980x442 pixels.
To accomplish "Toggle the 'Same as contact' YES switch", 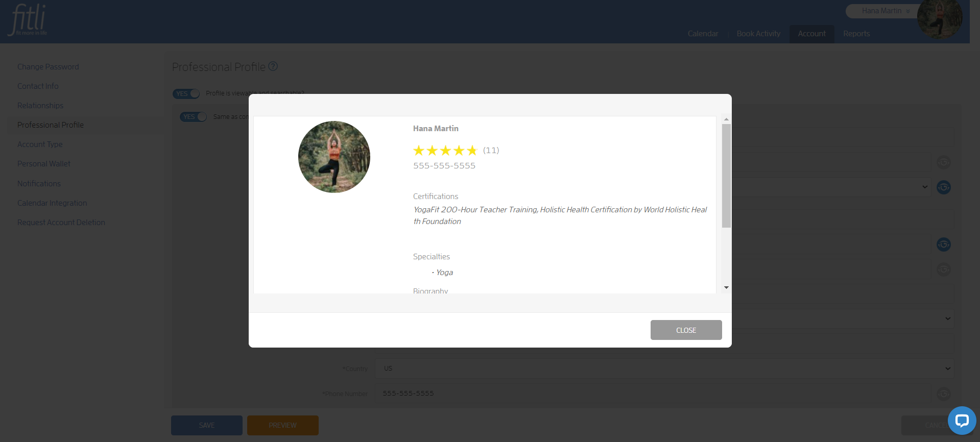I will (x=193, y=117).
